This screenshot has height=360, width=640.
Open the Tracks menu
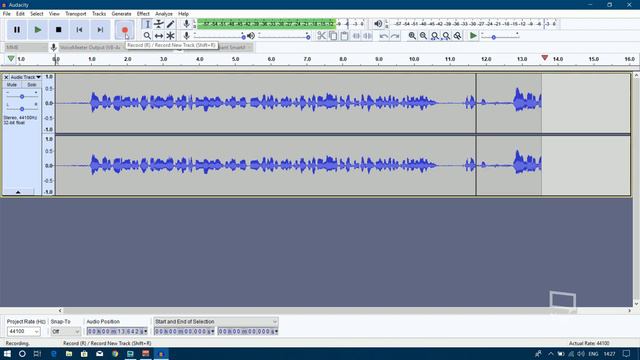[x=99, y=13]
